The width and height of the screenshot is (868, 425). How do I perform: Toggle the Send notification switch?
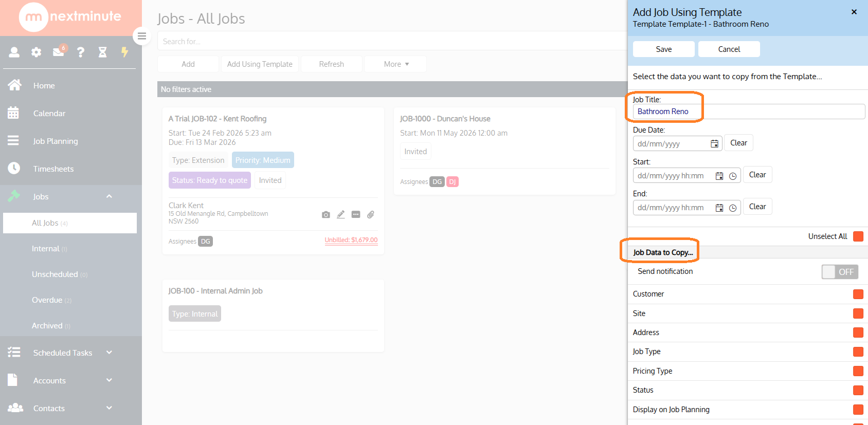tap(840, 272)
